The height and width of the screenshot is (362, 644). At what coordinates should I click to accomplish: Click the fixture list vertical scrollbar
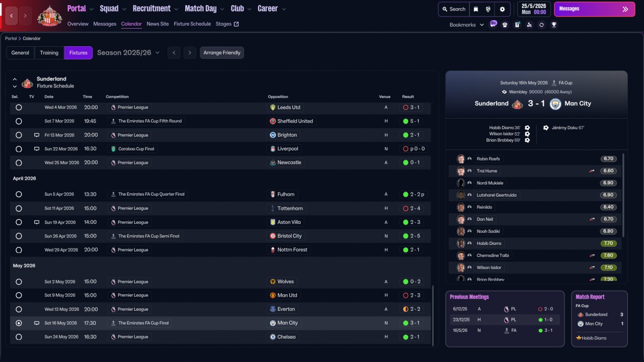click(433, 316)
